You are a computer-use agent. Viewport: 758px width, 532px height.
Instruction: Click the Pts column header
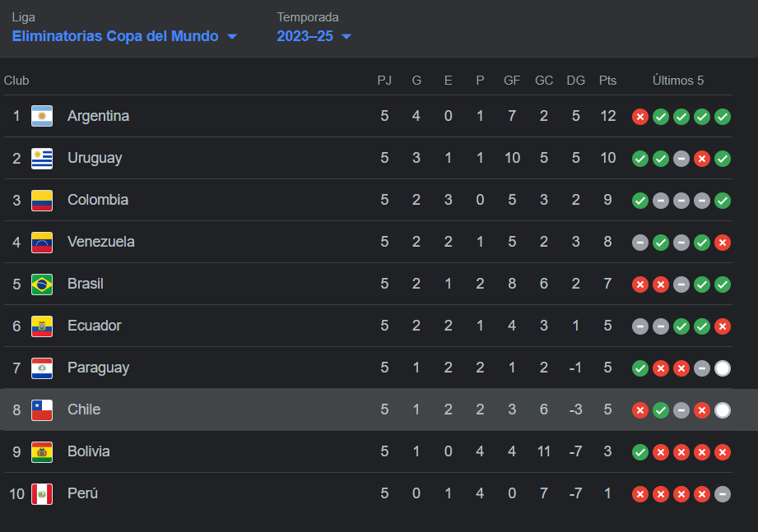607,80
